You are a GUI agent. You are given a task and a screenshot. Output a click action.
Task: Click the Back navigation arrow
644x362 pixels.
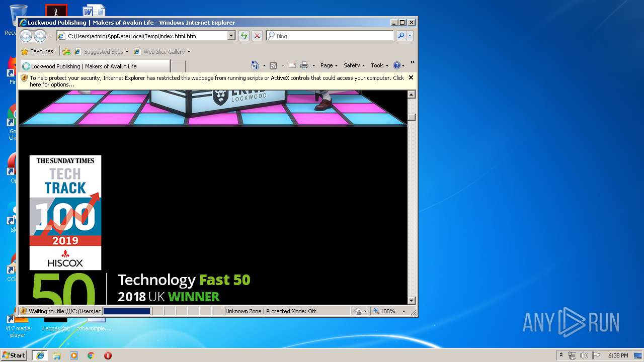(26, 36)
